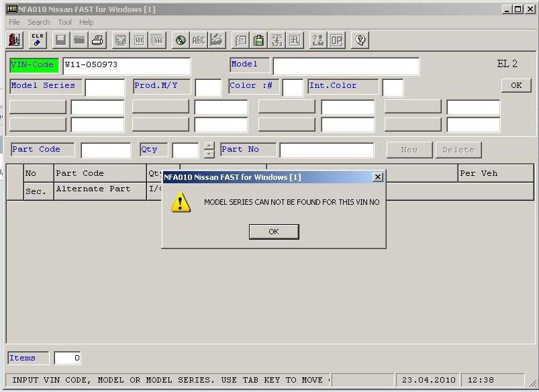This screenshot has width=539, height=392.
Task: Open the Help menu
Action: [87, 22]
